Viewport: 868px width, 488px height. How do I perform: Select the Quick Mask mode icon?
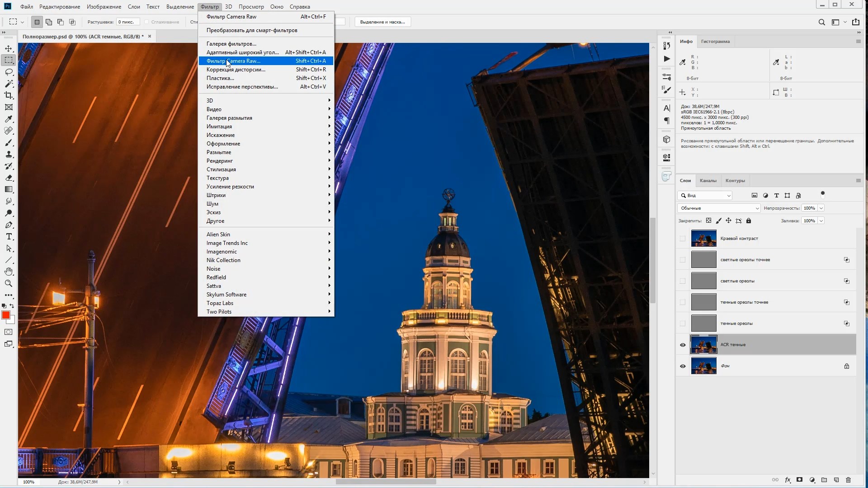[x=8, y=332]
